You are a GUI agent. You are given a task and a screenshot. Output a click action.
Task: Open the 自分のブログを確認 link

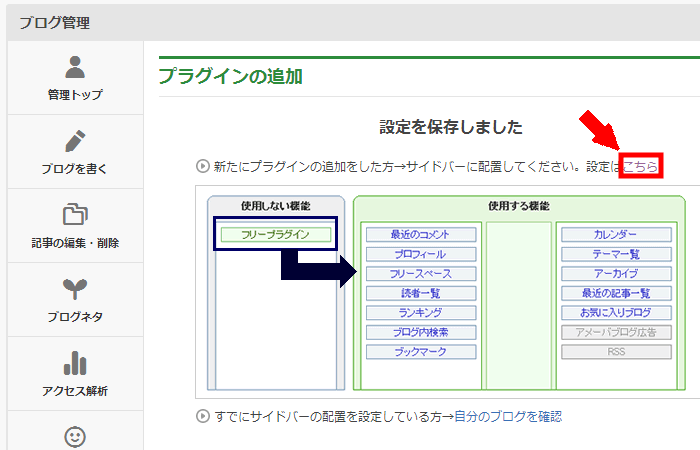(508, 417)
